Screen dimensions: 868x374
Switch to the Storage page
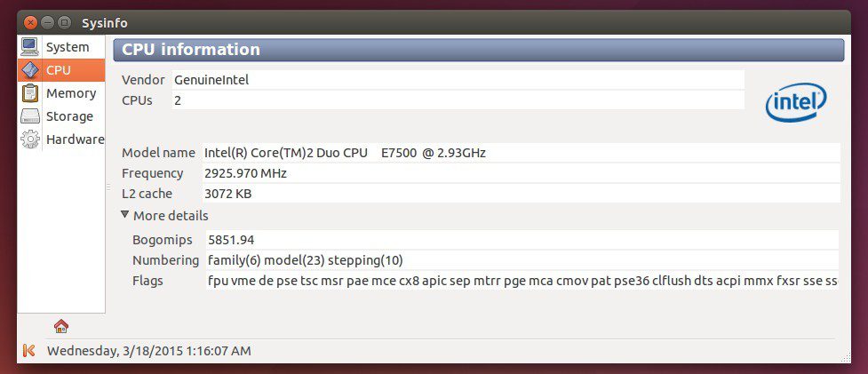tap(69, 116)
